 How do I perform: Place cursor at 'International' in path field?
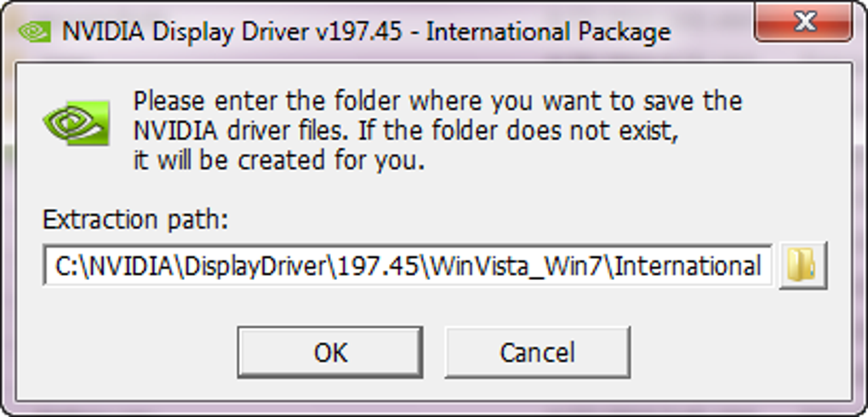click(x=687, y=266)
